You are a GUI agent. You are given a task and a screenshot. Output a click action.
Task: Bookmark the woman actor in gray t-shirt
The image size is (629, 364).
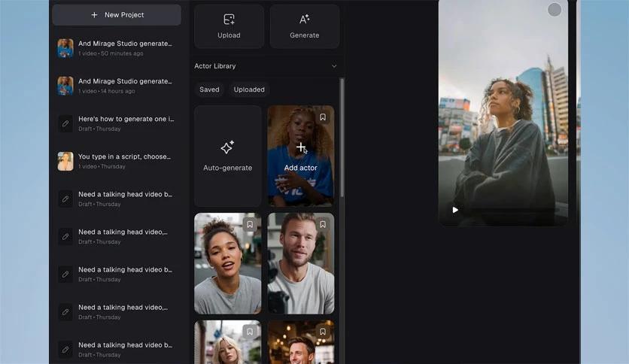pos(250,225)
